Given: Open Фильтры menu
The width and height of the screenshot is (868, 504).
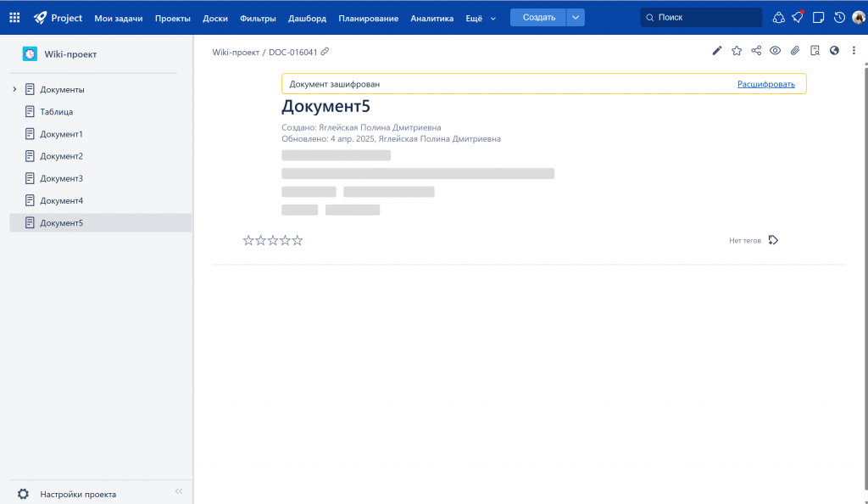Looking at the screenshot, I should click(x=258, y=19).
